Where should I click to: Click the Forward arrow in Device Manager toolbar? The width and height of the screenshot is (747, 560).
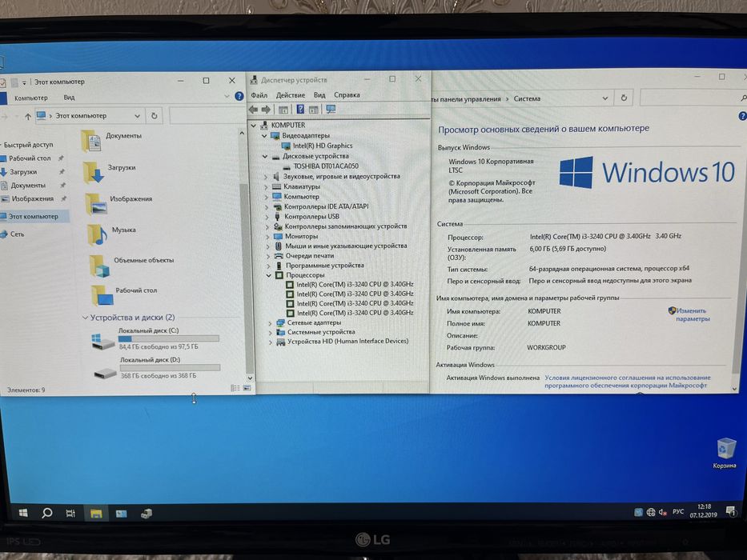tap(266, 110)
